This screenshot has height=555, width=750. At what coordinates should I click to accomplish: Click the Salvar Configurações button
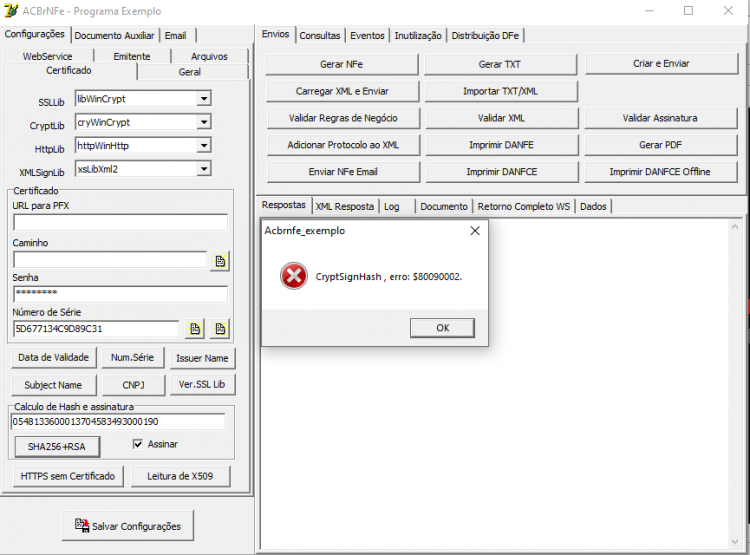(x=128, y=526)
